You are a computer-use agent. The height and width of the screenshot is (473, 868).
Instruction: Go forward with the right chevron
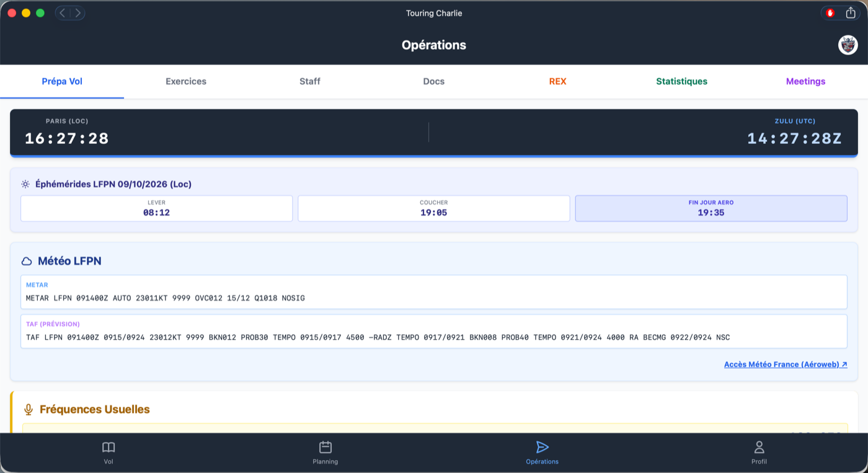tap(77, 13)
